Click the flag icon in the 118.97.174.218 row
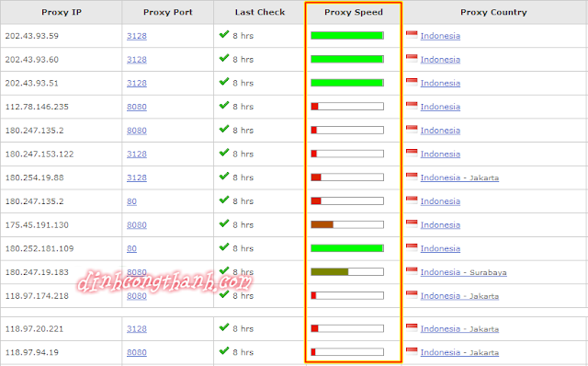The image size is (588, 366). (x=412, y=294)
